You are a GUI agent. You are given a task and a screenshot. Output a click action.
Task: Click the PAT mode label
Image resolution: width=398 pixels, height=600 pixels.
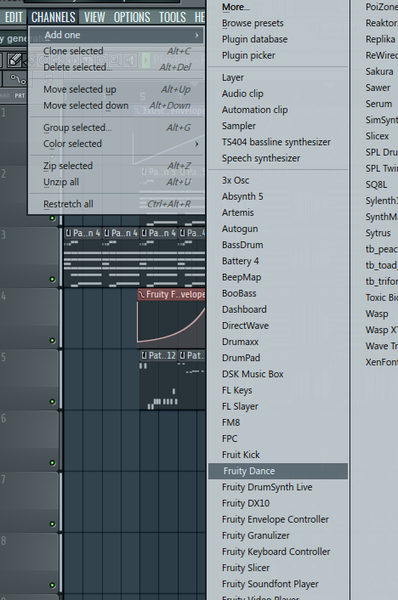pos(20,96)
